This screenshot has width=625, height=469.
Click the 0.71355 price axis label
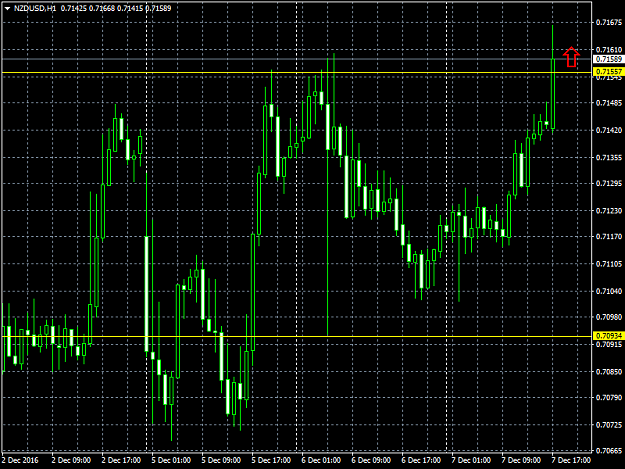[609, 158]
